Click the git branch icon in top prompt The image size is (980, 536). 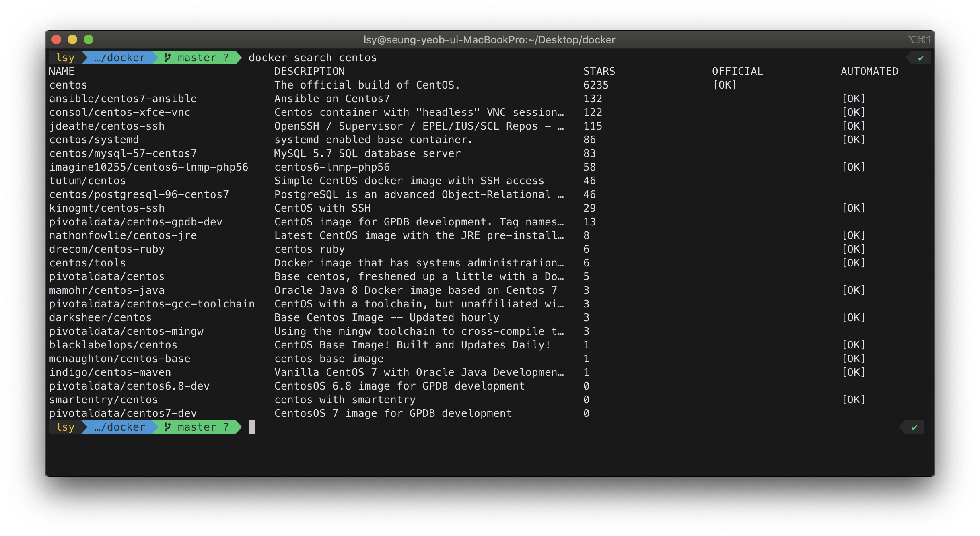click(x=168, y=58)
